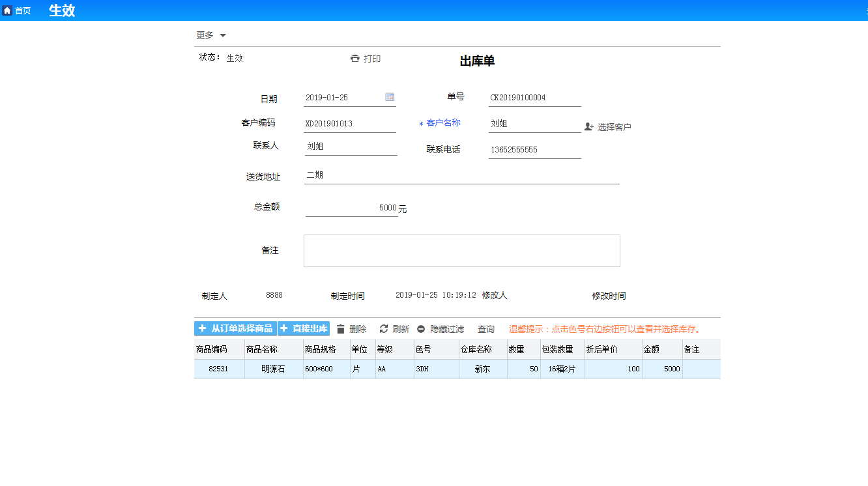Click the 客户名称 input field with 刘姐
The height and width of the screenshot is (486, 868).
535,124
